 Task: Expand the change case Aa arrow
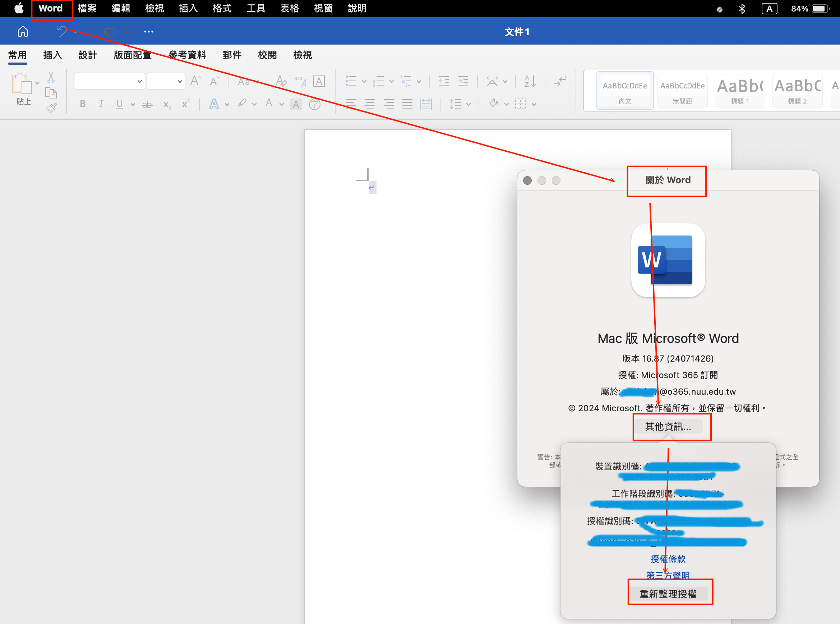point(258,82)
